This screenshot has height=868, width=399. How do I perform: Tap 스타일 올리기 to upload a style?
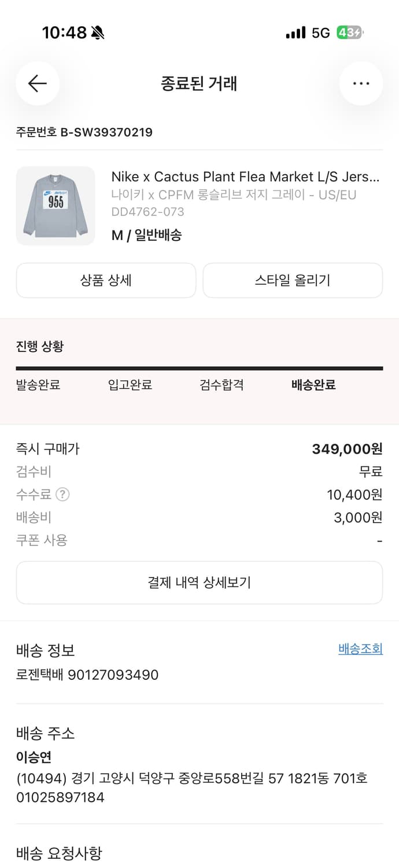point(293,280)
